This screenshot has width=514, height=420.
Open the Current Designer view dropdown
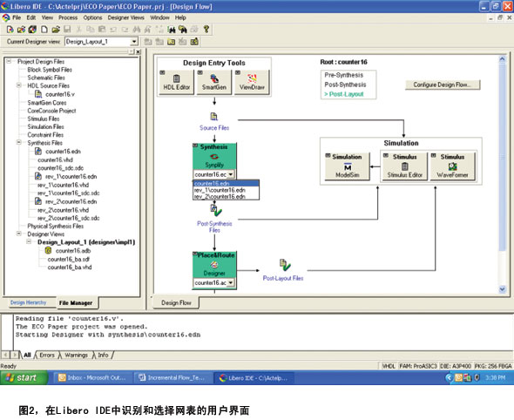point(134,42)
